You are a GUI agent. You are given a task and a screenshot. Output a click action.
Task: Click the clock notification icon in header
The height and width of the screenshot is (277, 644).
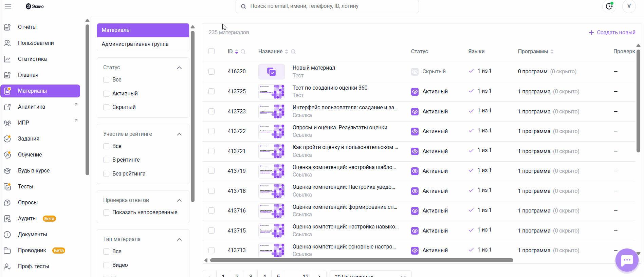609,6
